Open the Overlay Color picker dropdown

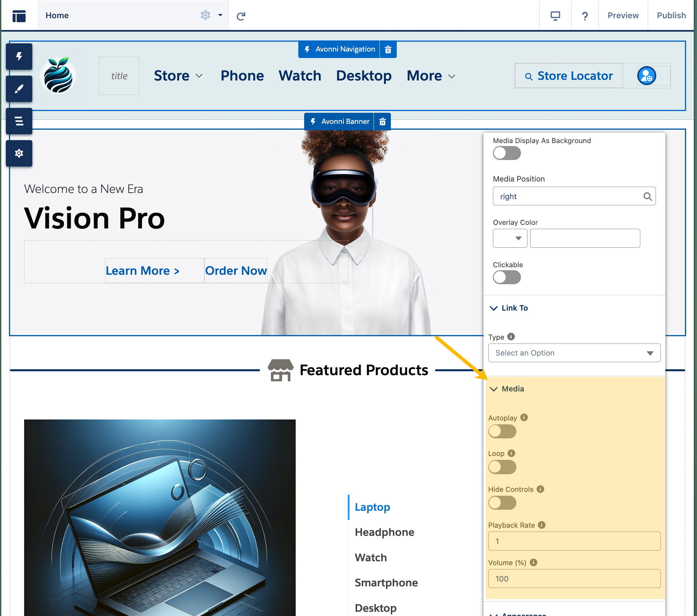point(510,238)
